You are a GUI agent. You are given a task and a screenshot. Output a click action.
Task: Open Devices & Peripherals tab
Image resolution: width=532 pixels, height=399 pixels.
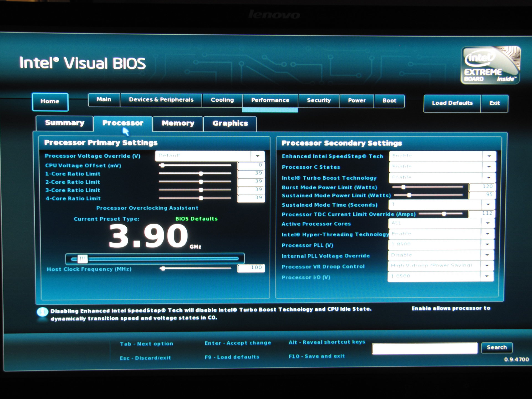161,100
